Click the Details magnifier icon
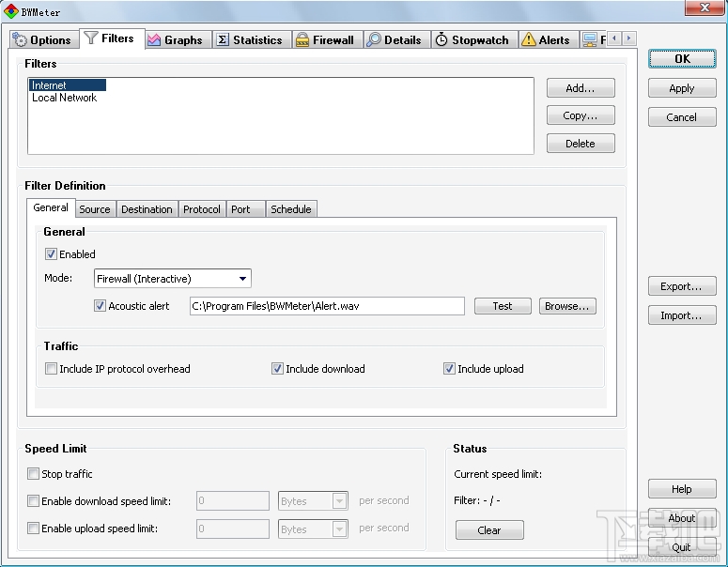Viewport: 728px width, 567px height. coord(373,40)
